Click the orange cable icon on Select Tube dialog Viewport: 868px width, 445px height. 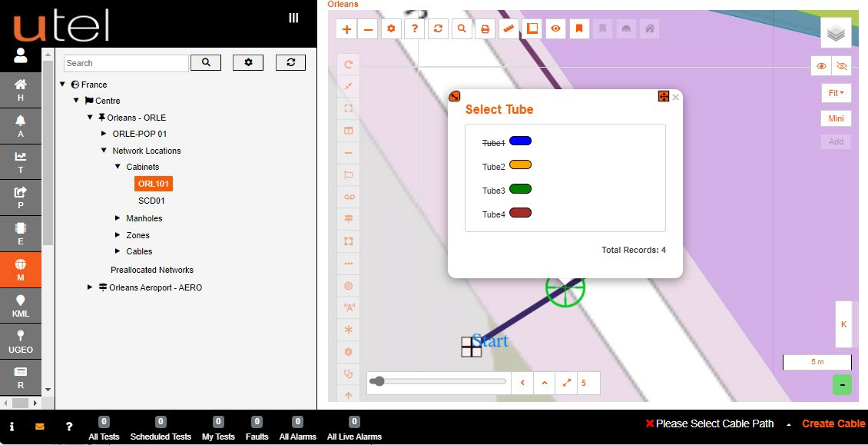(454, 96)
